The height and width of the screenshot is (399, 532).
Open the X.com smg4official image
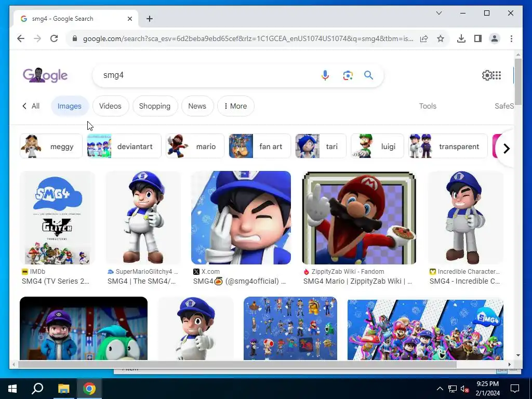point(241,218)
